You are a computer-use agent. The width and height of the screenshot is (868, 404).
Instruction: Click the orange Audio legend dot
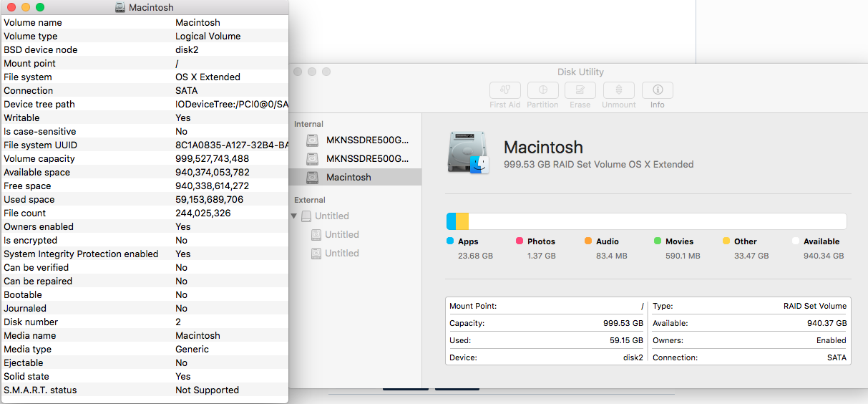point(588,241)
